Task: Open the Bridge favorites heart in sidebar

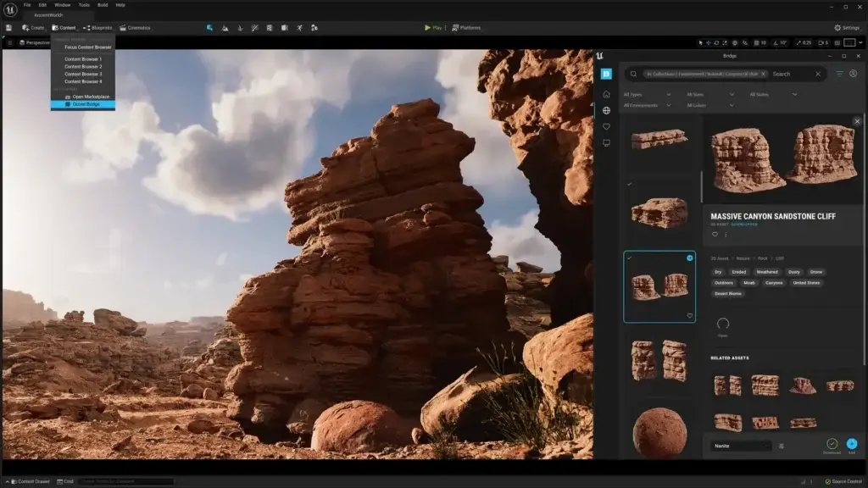Action: click(606, 127)
